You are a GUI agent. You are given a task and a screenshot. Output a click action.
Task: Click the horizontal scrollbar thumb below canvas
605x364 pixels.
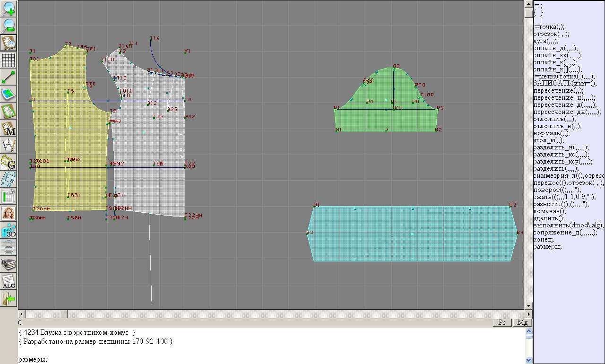coord(64,314)
